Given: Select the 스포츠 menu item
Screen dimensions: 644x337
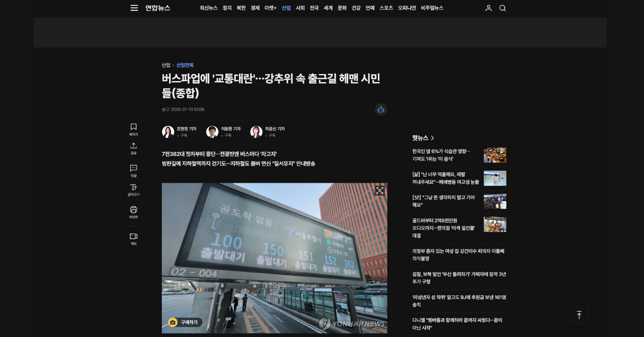Looking at the screenshot, I should click(x=386, y=8).
